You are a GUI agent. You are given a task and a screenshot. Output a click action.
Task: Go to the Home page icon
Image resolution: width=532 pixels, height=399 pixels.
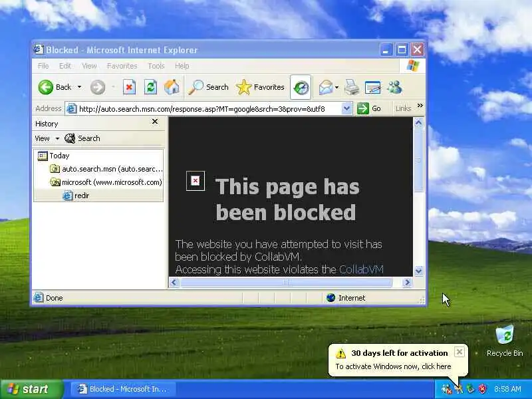point(172,87)
